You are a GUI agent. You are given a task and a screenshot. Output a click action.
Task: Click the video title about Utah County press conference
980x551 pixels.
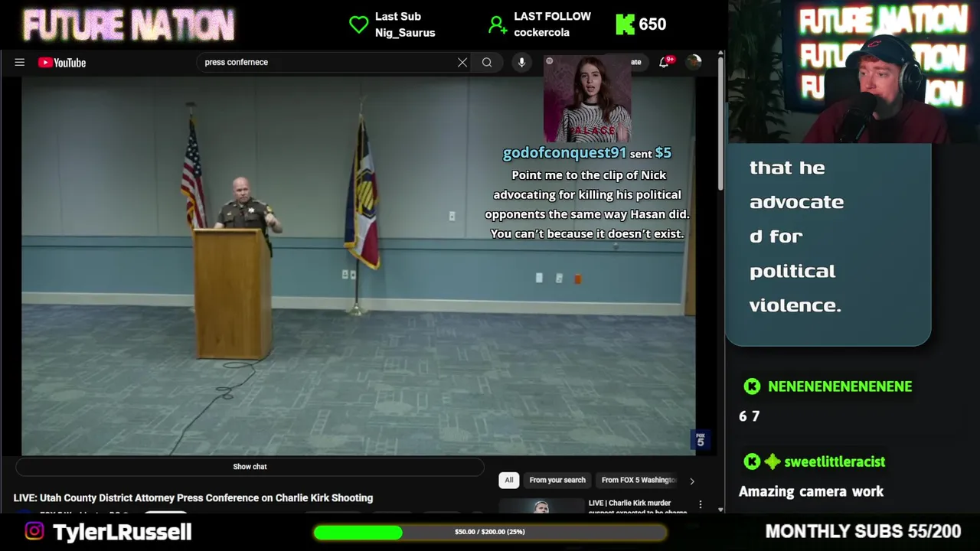click(x=193, y=497)
